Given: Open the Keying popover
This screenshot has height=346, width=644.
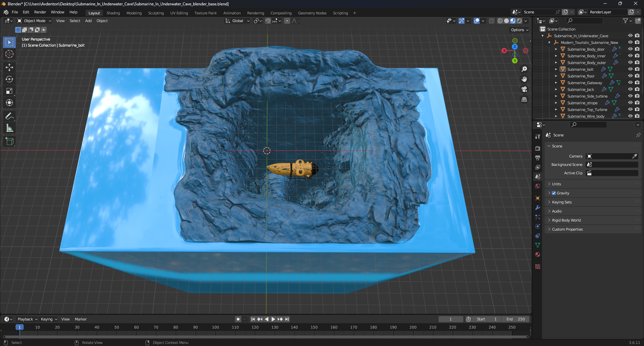Looking at the screenshot, I should click(x=49, y=319).
